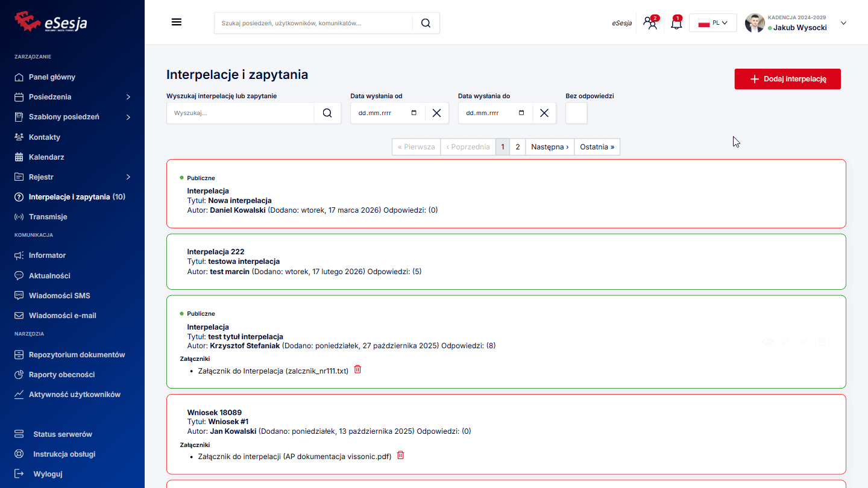The width and height of the screenshot is (868, 488).
Task: Open the 'Data wysłania od' date picker
Action: 414,113
